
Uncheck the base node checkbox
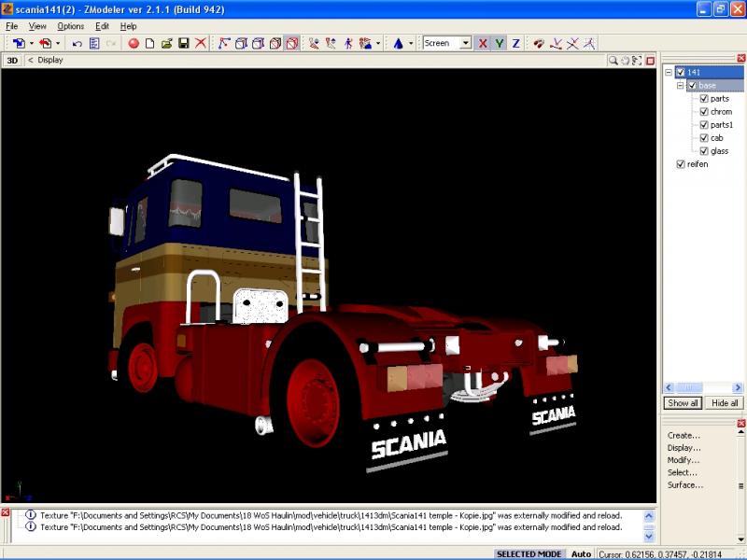[x=692, y=86]
